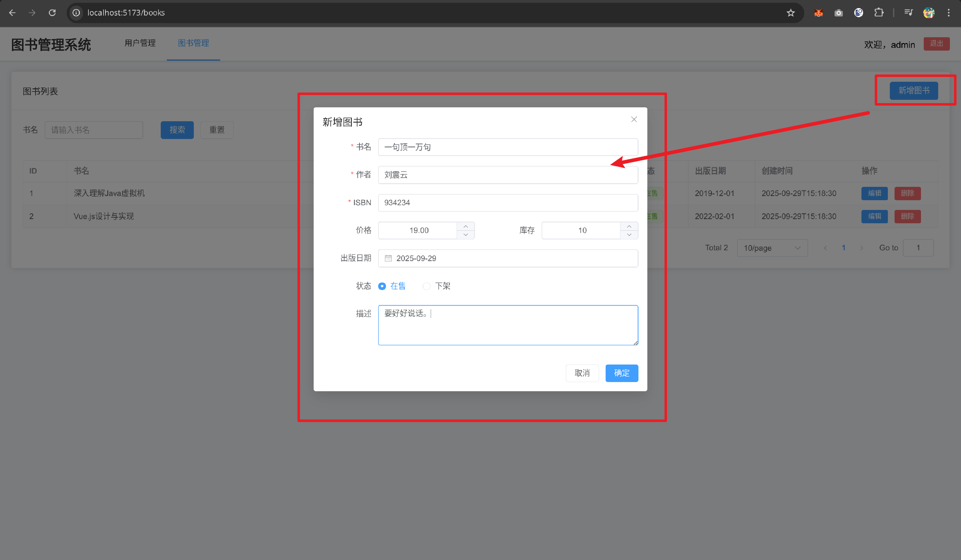The image size is (961, 560).
Task: Open the browser extensions puzzle icon
Action: (879, 13)
